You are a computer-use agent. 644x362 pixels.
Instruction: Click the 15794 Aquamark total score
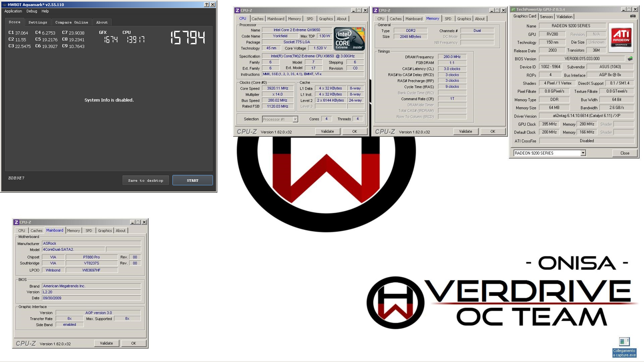[188, 38]
